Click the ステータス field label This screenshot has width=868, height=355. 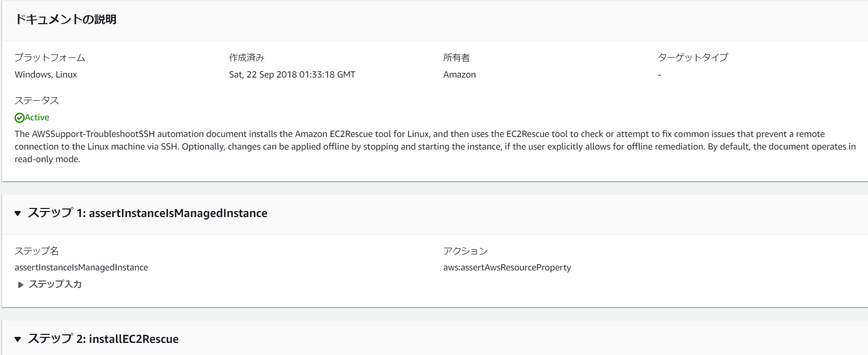pos(37,100)
